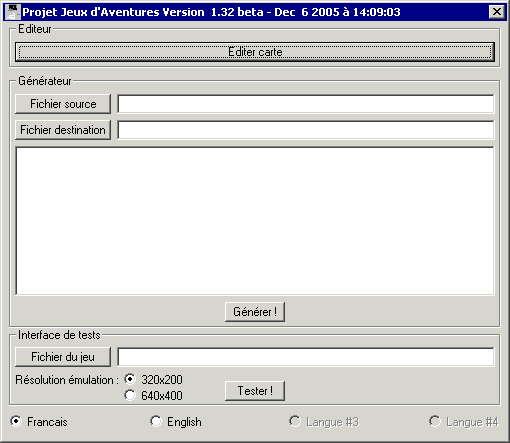
Task: Click the window title bar text
Action: [x=211, y=12]
